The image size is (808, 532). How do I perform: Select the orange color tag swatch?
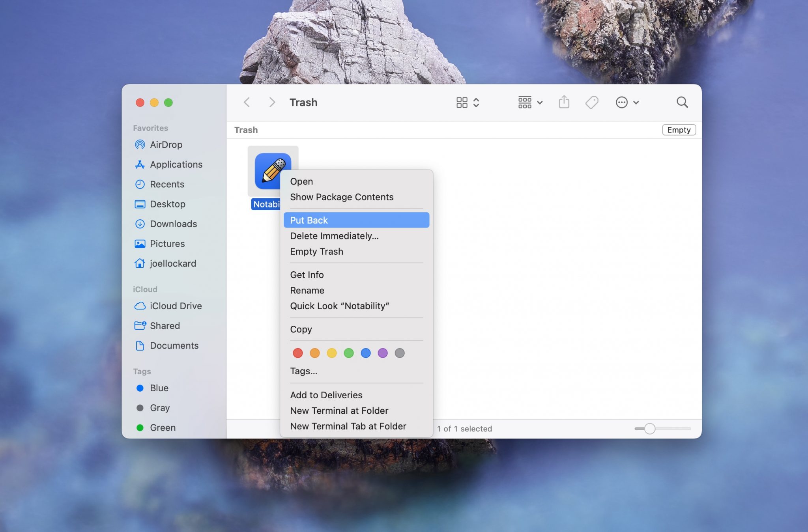(x=314, y=353)
